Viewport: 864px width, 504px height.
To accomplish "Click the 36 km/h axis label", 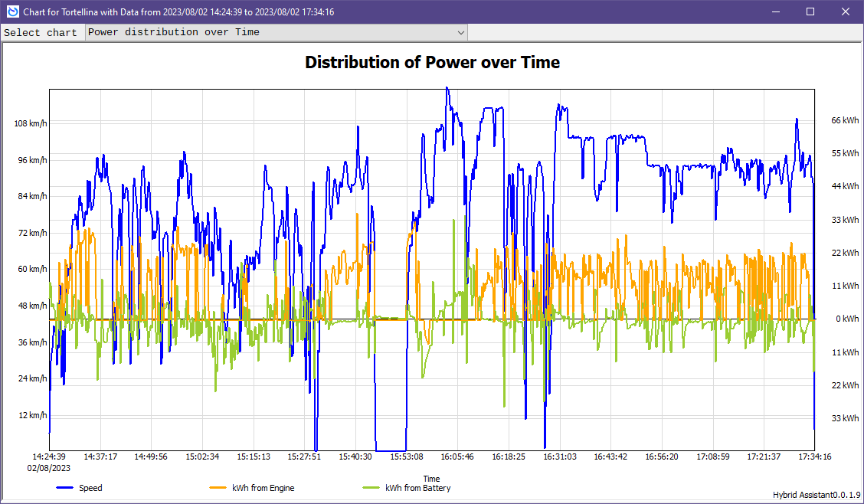I will 32,342.
